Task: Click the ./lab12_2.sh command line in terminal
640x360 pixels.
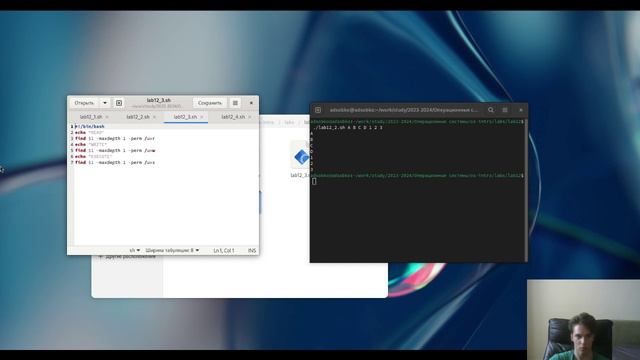Action: tap(348, 128)
